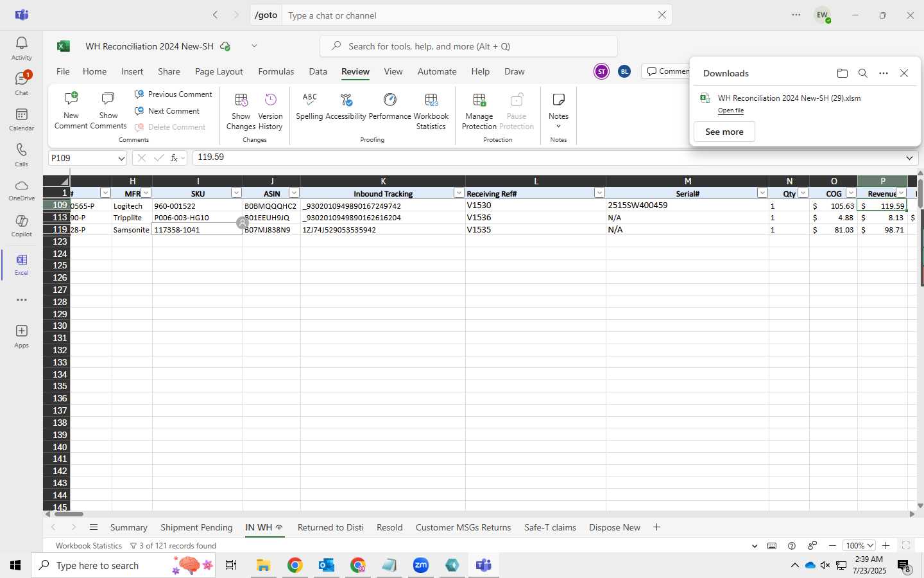The image size is (924, 578).
Task: Switch to Automate ribbon tab
Action: pyautogui.click(x=437, y=71)
